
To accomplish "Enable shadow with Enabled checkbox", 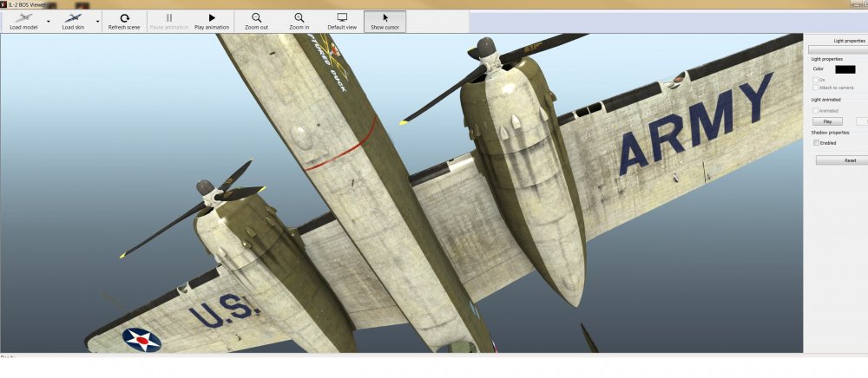I will (x=816, y=142).
